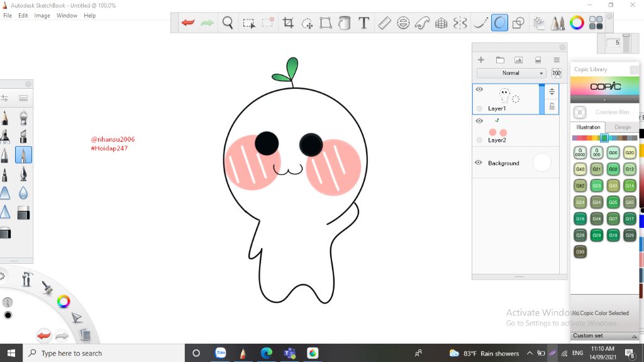644x362 pixels.
Task: Toggle the Symmetry tool
Action: 460,23
